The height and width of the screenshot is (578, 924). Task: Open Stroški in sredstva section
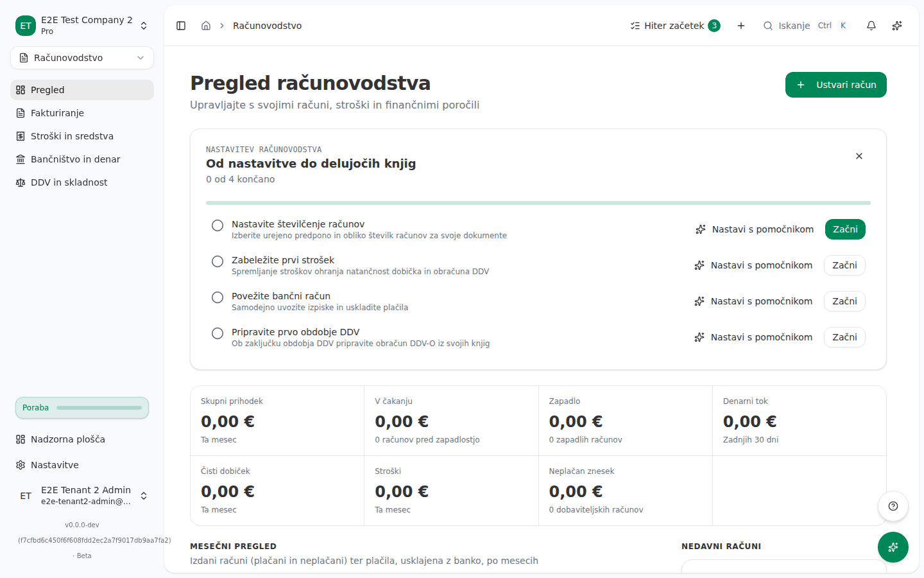82,136
